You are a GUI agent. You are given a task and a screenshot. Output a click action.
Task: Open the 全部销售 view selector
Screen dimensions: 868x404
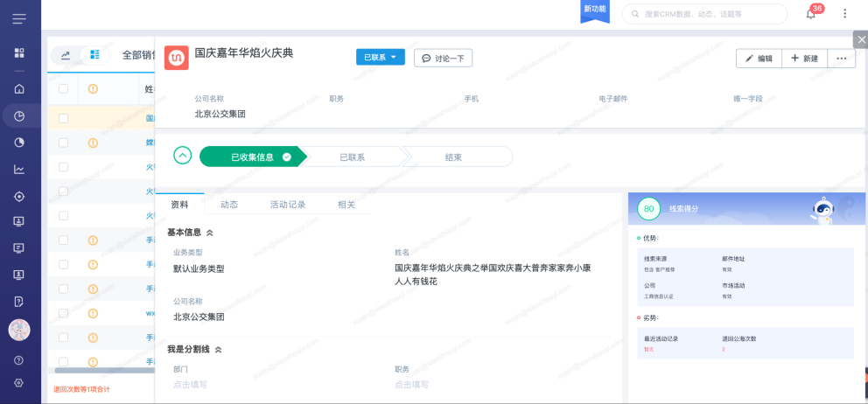coord(138,55)
